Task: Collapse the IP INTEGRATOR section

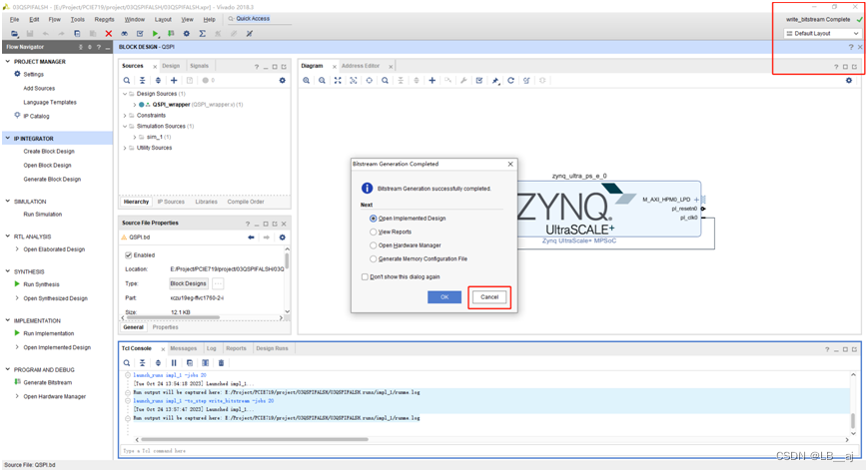Action: (8, 139)
